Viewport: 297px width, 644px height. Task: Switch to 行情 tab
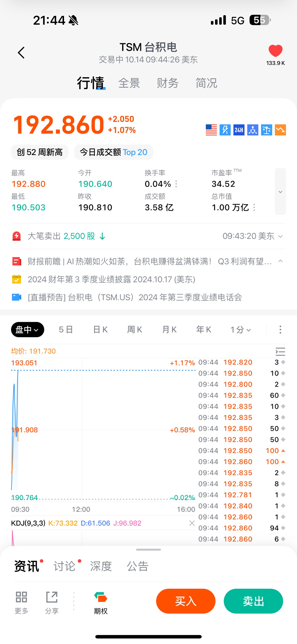pyautogui.click(x=91, y=83)
